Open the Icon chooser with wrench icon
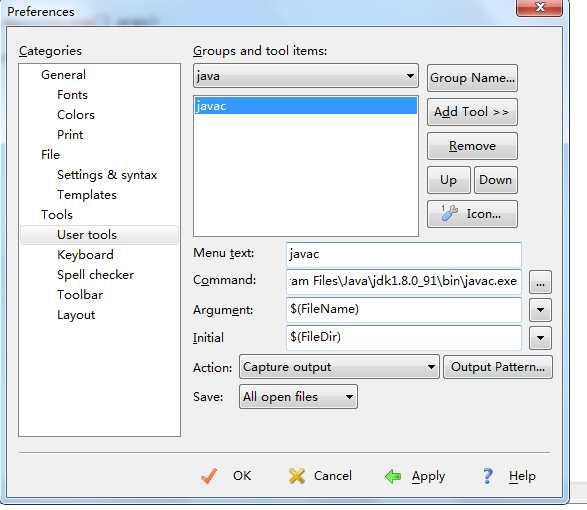 pos(472,214)
